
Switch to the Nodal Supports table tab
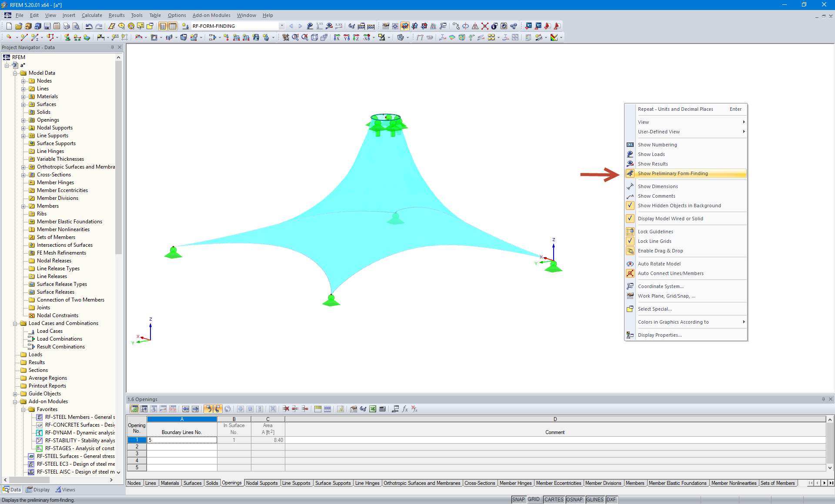pyautogui.click(x=261, y=483)
